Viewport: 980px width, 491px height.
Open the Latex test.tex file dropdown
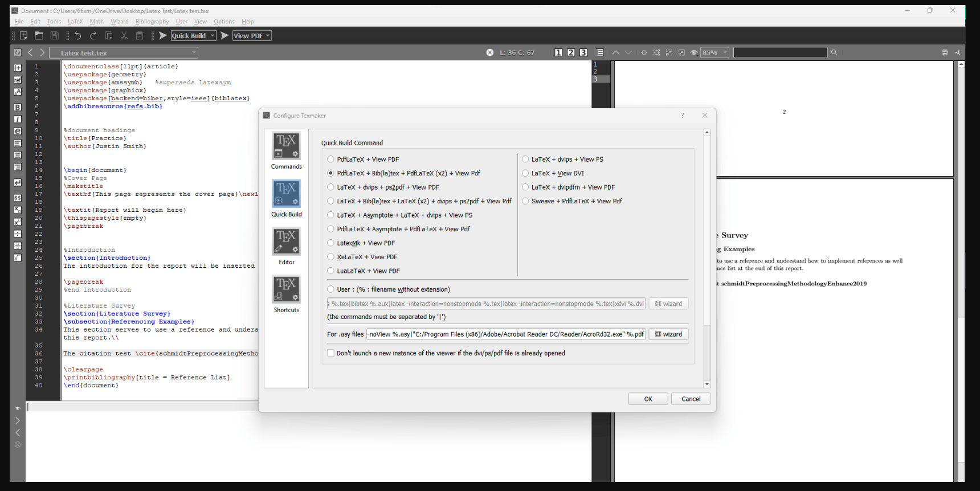tap(124, 52)
